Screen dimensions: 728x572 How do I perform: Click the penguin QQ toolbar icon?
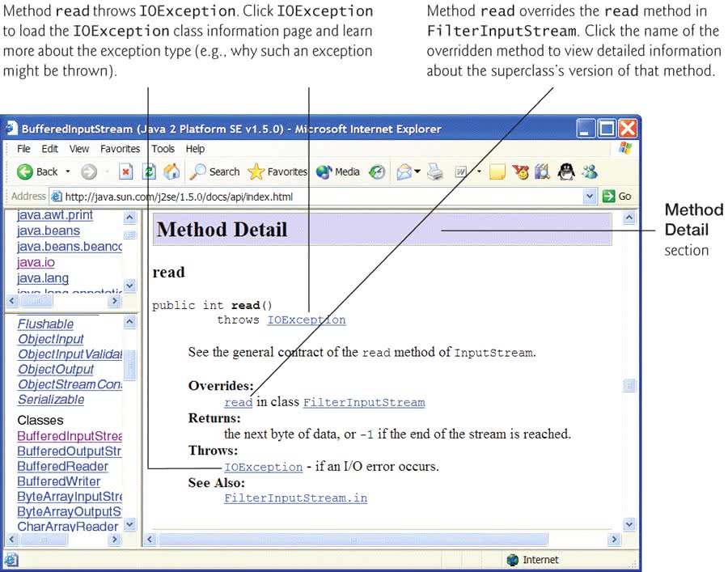(566, 172)
